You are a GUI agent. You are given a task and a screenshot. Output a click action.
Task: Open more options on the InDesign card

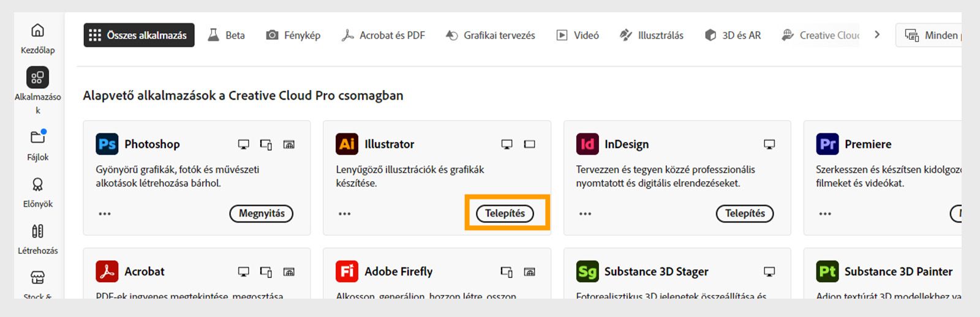586,214
